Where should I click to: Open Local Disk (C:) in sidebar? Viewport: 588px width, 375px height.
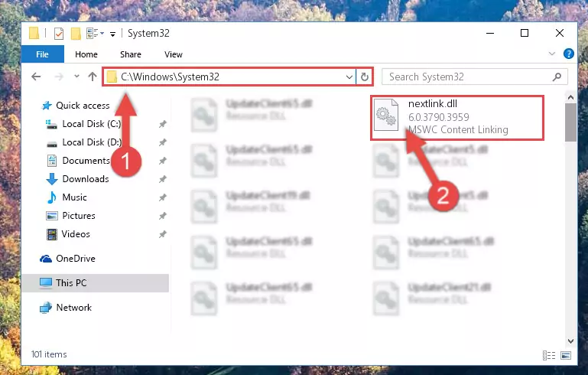(92, 124)
